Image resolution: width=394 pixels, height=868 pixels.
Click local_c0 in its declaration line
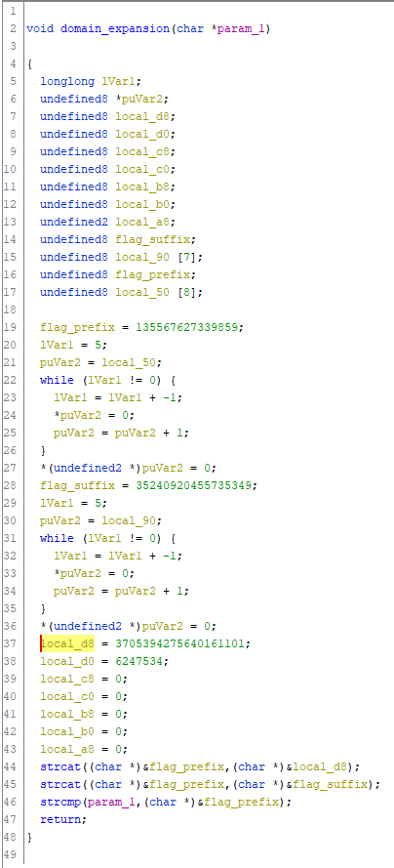pyautogui.click(x=142, y=169)
